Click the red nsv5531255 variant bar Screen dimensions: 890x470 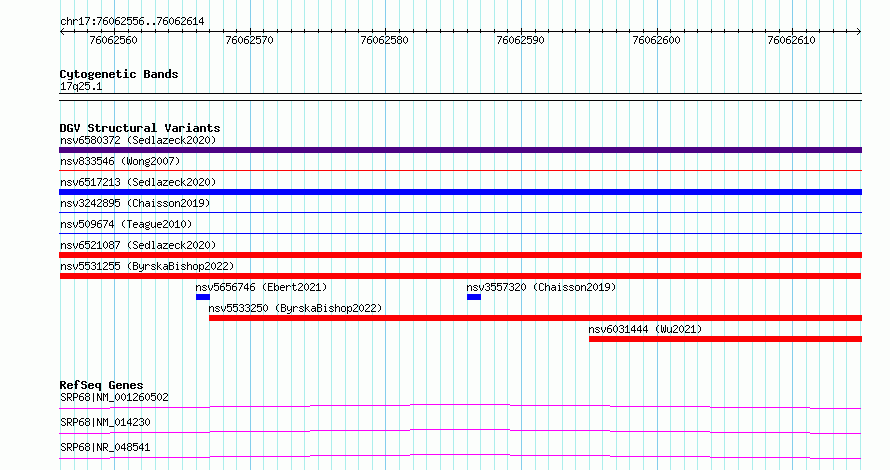point(460,276)
